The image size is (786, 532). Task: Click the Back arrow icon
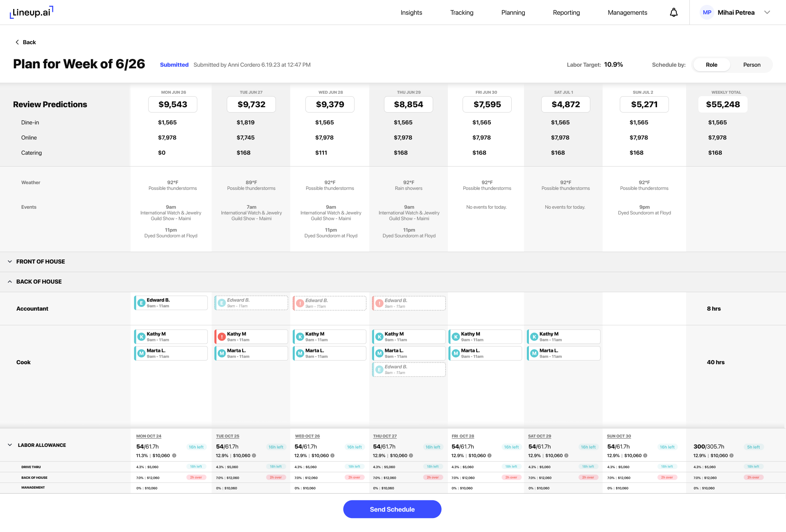point(17,42)
